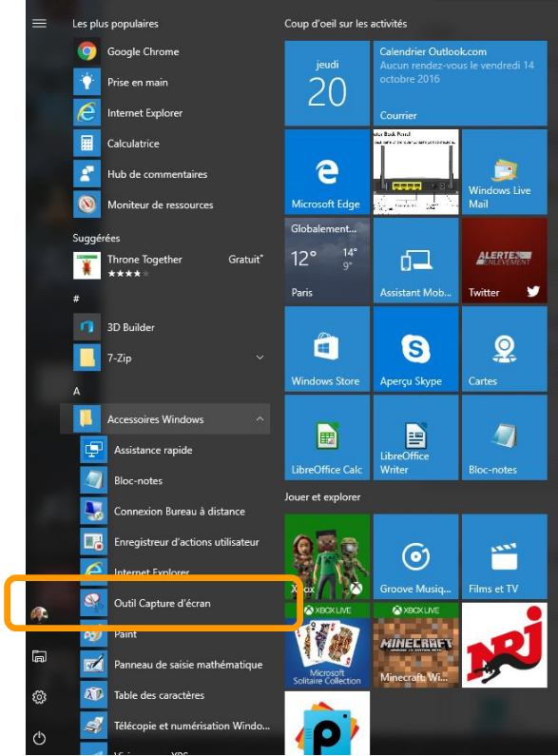
Task: Open Settings gear icon
Action: coord(39,697)
